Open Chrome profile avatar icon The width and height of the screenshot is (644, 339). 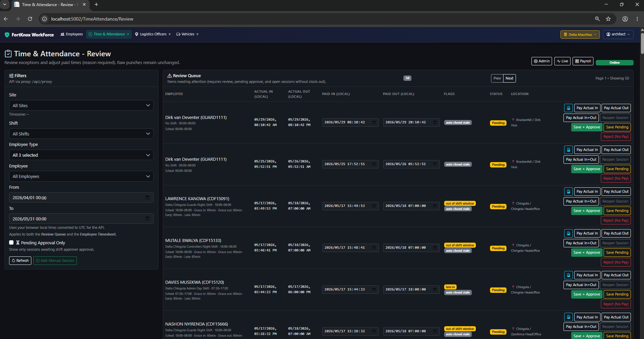coord(625,19)
